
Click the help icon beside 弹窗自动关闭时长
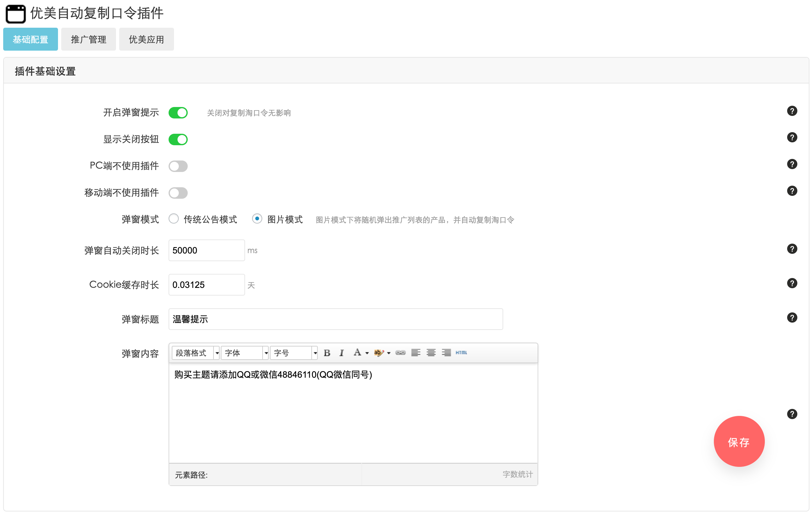(792, 249)
